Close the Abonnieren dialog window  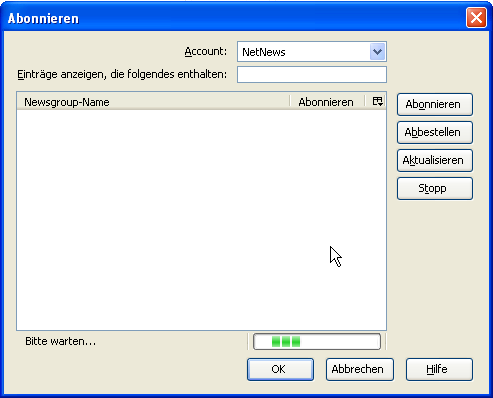click(x=476, y=18)
